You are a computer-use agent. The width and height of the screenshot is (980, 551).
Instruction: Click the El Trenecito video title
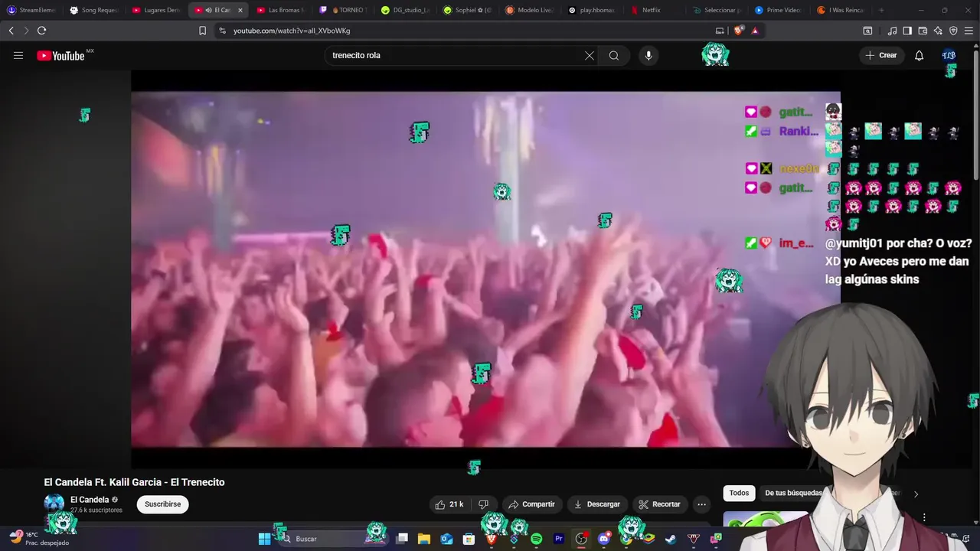point(134,482)
